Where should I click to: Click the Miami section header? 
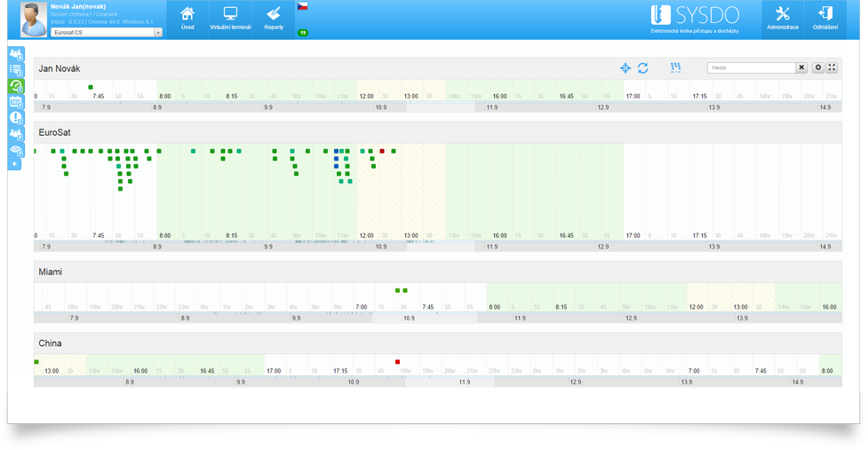(437, 272)
